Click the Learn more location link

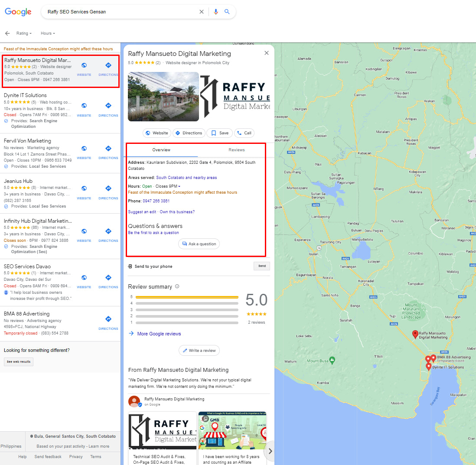pos(99,446)
